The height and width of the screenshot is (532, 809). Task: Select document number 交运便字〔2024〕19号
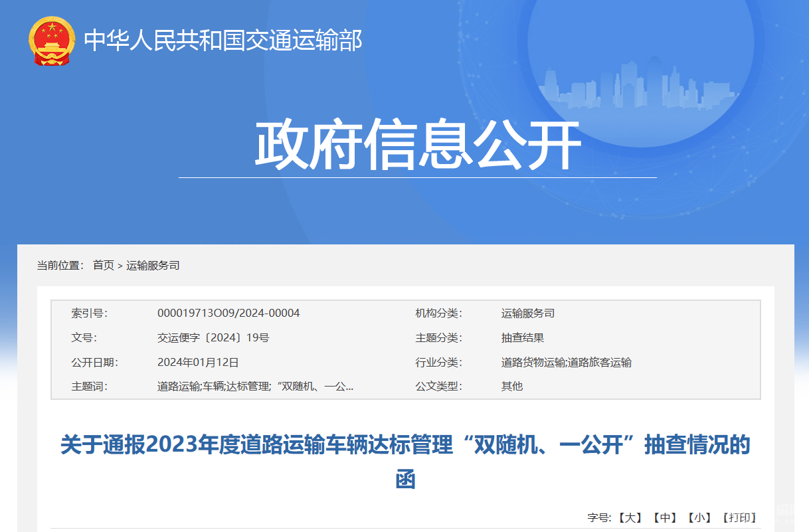[213, 337]
